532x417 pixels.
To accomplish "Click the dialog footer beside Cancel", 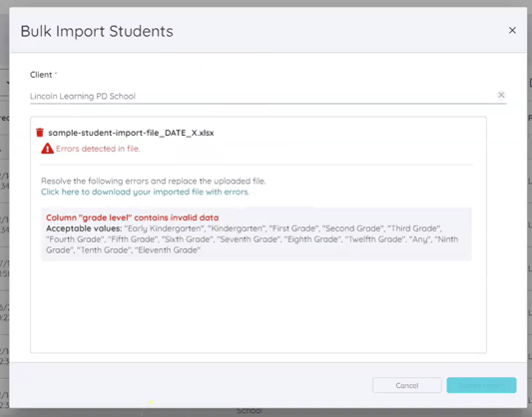I will point(190,385).
